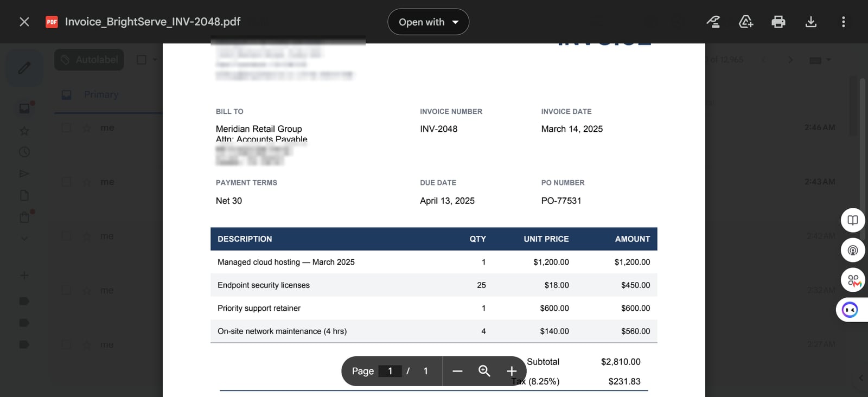Go to older emails with the right chevron
Image resolution: width=868 pixels, height=397 pixels.
click(x=790, y=60)
